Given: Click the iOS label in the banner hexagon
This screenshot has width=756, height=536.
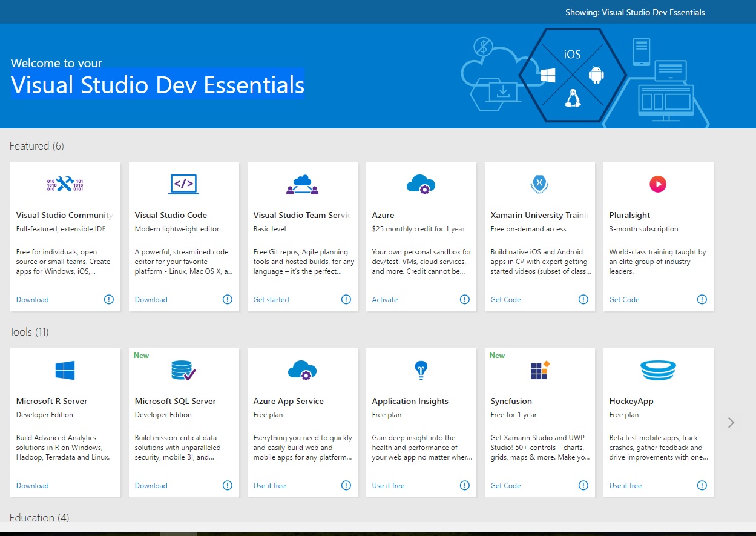Looking at the screenshot, I should (x=573, y=55).
